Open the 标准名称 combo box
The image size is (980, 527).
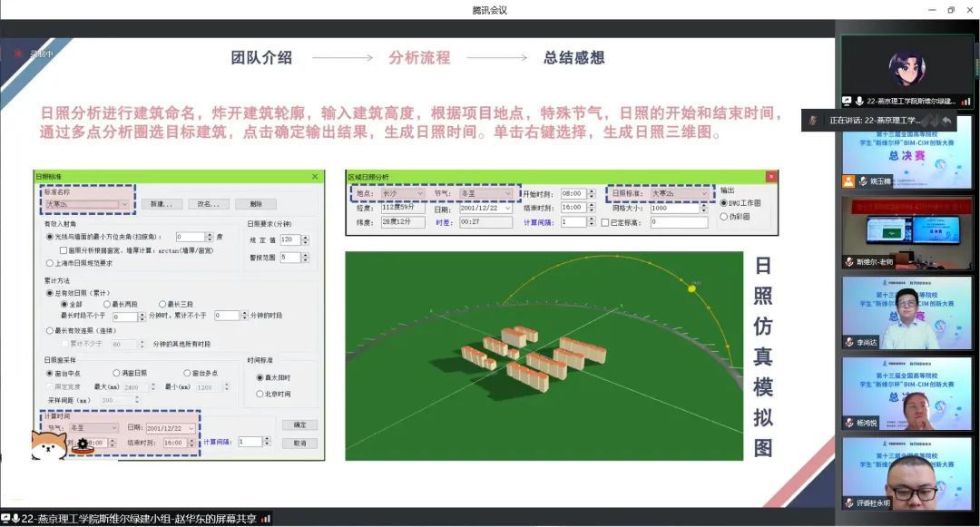point(124,204)
